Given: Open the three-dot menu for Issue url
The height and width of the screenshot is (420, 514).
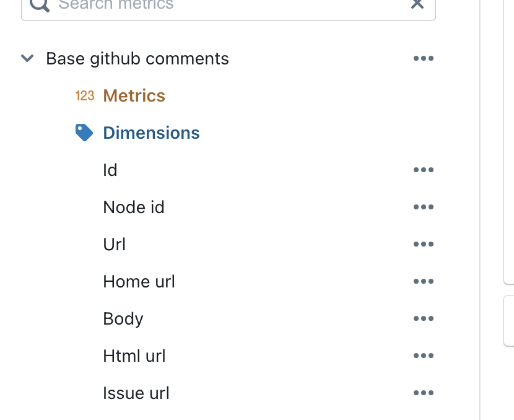Looking at the screenshot, I should [x=424, y=393].
